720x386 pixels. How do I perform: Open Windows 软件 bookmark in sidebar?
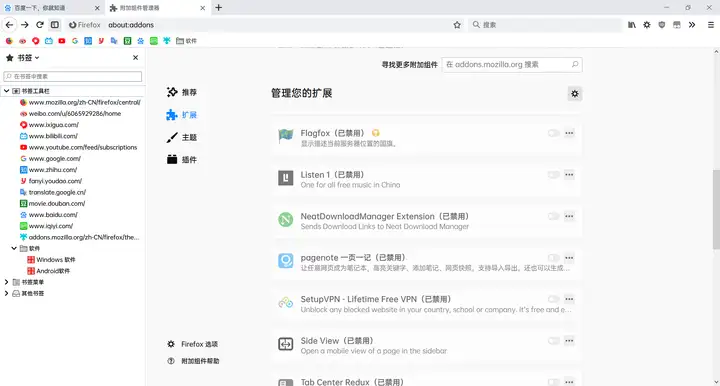[x=51, y=260]
